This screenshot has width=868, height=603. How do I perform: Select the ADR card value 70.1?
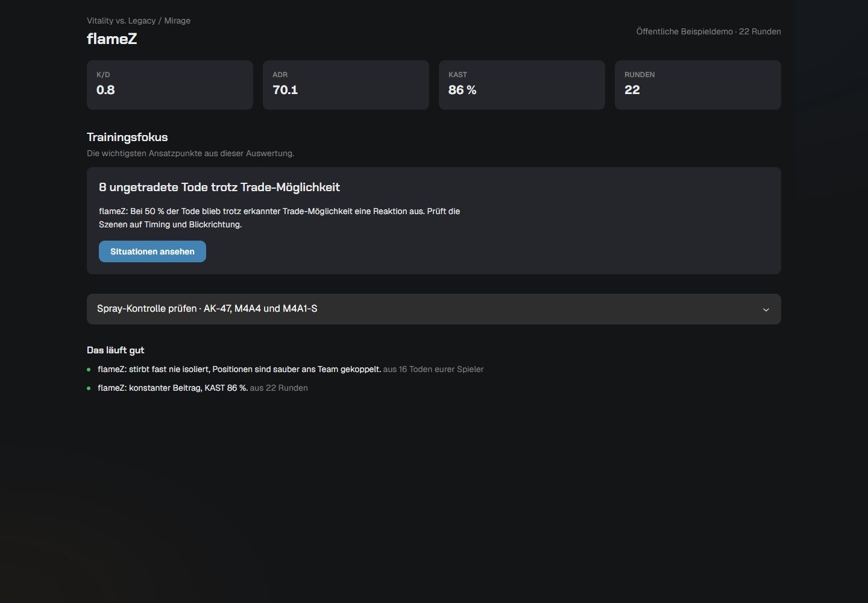point(285,90)
